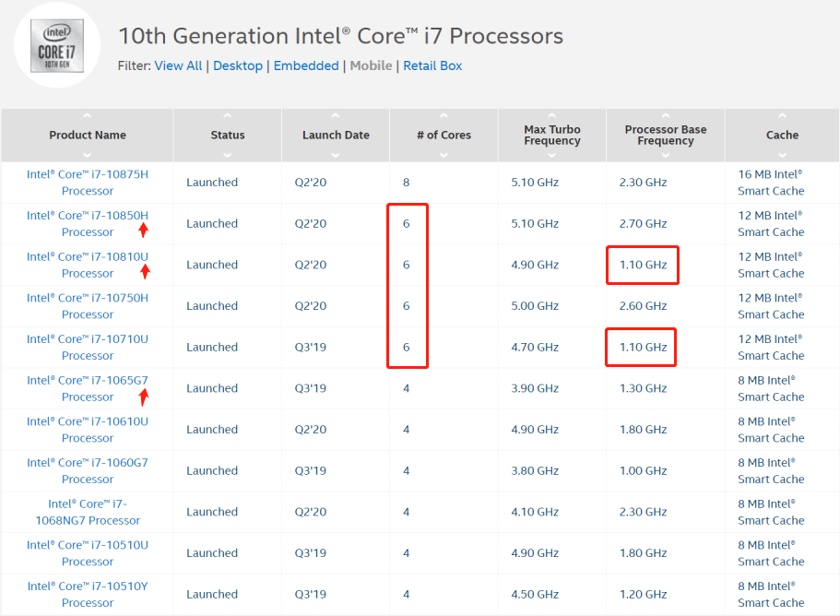This screenshot has height=616, width=840.
Task: Open the Intel Core i7-10510Y Processor link
Action: (88, 595)
